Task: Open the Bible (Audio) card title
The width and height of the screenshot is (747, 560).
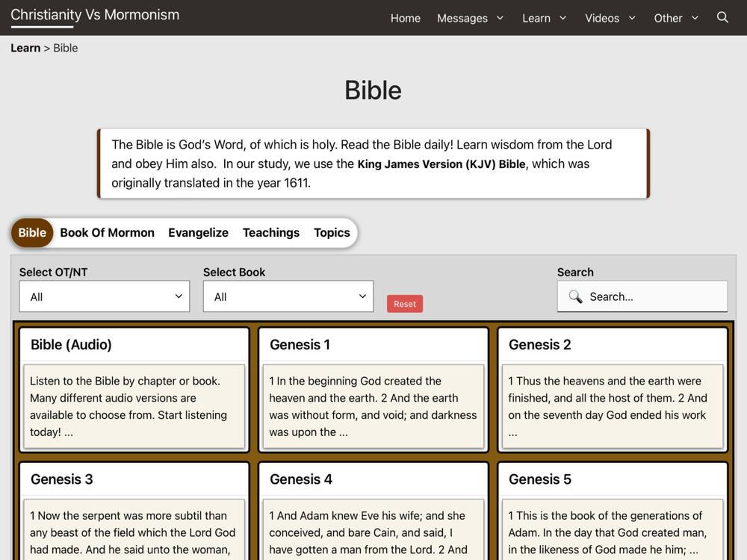Action: (71, 344)
